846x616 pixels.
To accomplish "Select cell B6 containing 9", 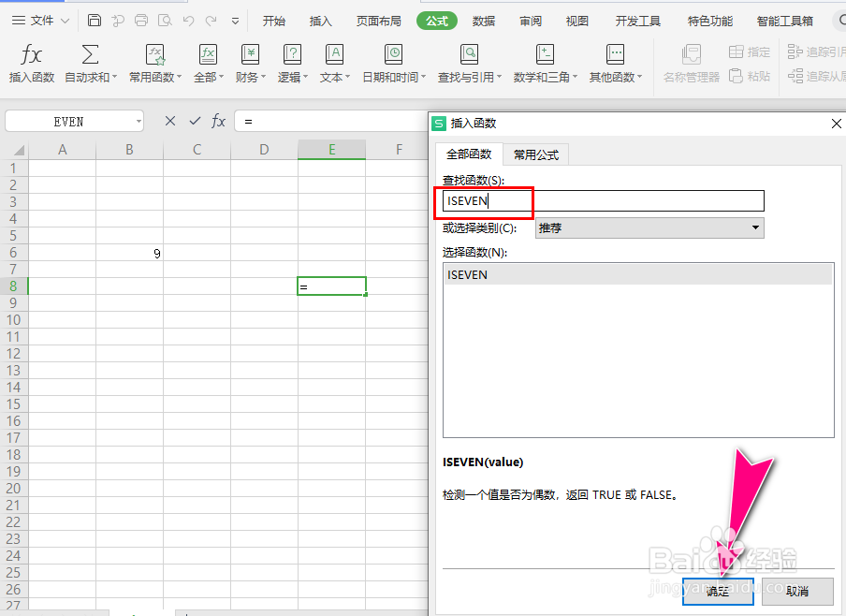I will tap(129, 253).
